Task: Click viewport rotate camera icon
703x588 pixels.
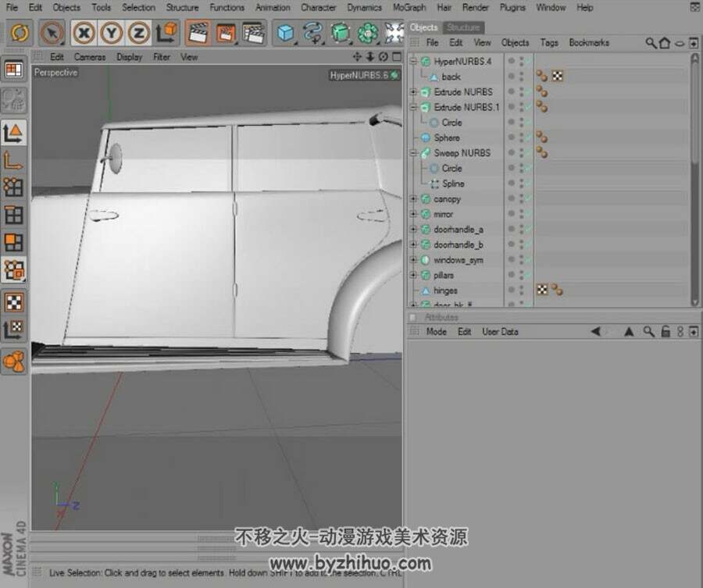Action: pyautogui.click(x=383, y=56)
